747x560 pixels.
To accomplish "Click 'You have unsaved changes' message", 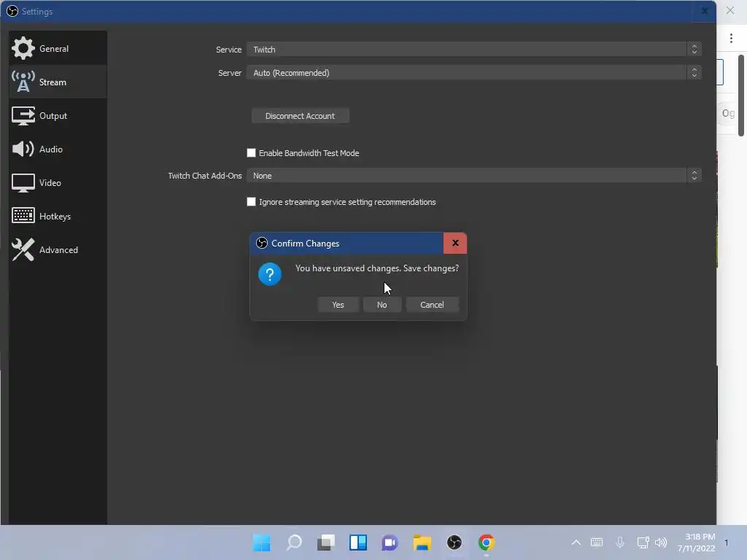I will 377,268.
